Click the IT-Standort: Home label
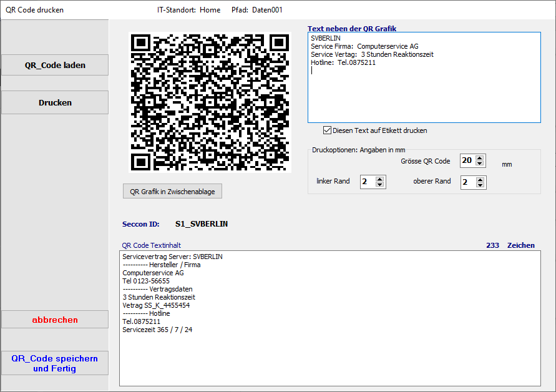 (x=188, y=10)
